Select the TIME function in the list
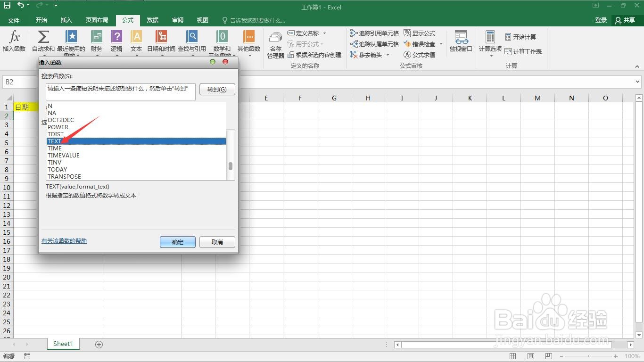The height and width of the screenshot is (362, 644). [x=136, y=148]
